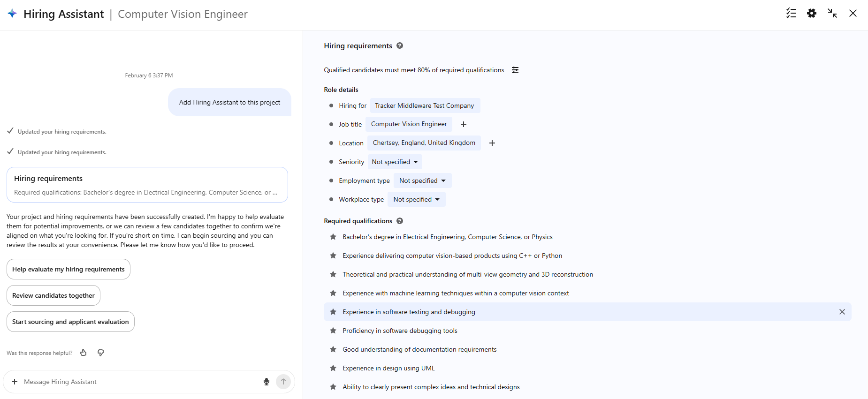Remove the software testing and debugging qualification
This screenshot has height=399, width=868.
pyautogui.click(x=842, y=312)
